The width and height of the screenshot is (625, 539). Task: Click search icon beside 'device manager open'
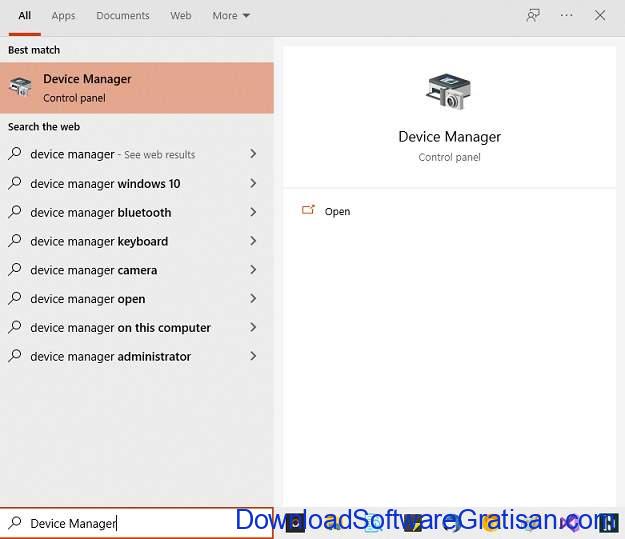15,298
